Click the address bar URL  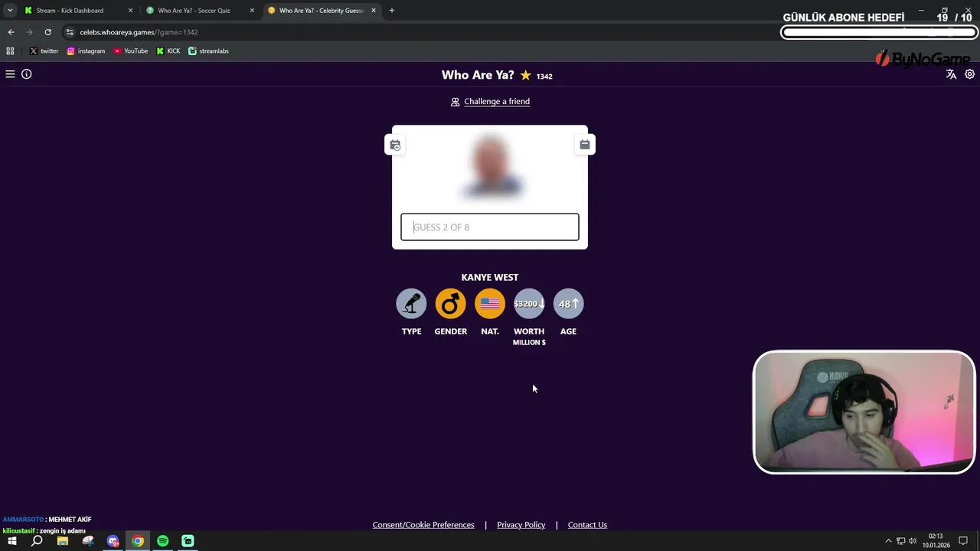[139, 32]
